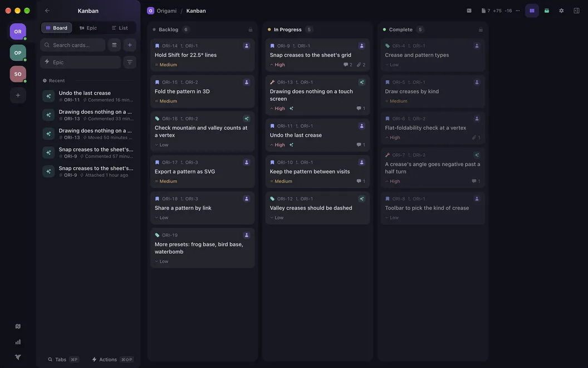Open the bar chart stats icon
Viewport: 588px width, 368px height.
pyautogui.click(x=18, y=342)
